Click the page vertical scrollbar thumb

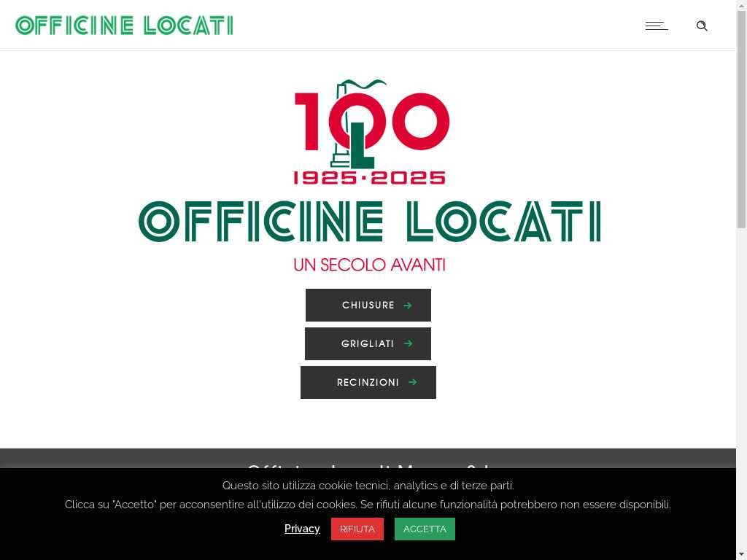[742, 119]
